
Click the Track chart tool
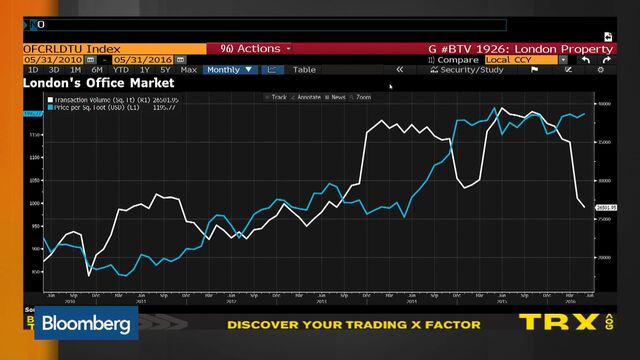tap(276, 97)
